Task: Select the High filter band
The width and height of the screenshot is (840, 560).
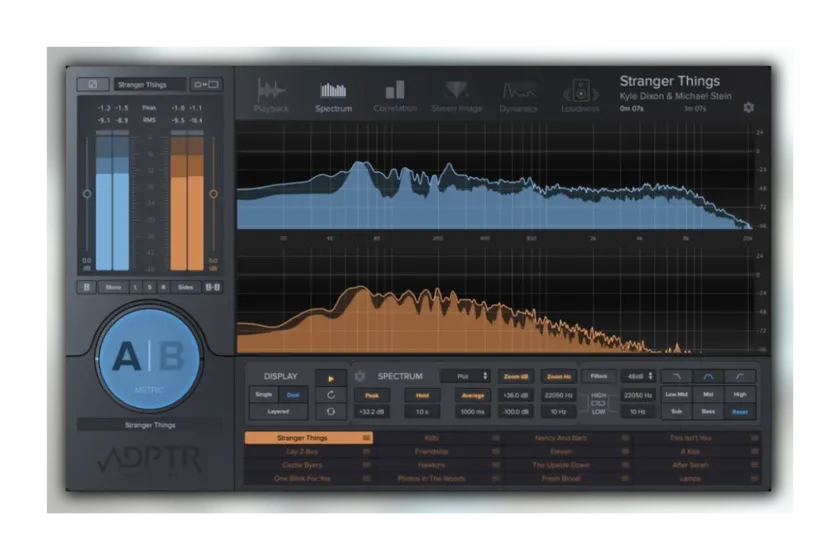Action: click(740, 394)
